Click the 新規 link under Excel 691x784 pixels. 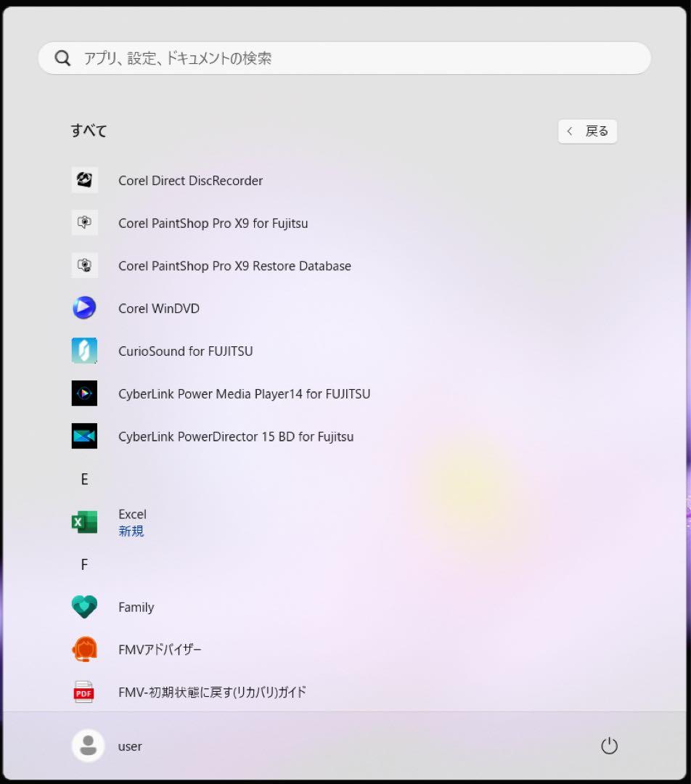point(131,531)
